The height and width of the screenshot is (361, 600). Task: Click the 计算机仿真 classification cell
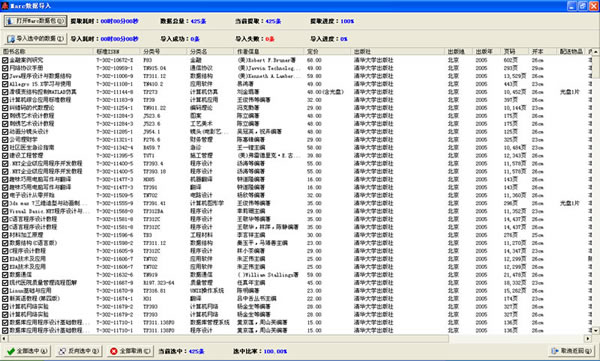(204, 92)
